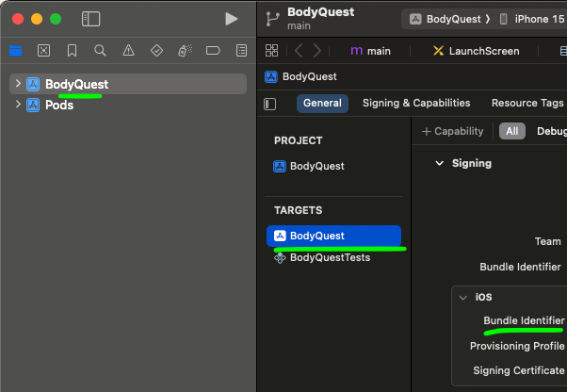Minimize the Xcode window

tap(37, 19)
